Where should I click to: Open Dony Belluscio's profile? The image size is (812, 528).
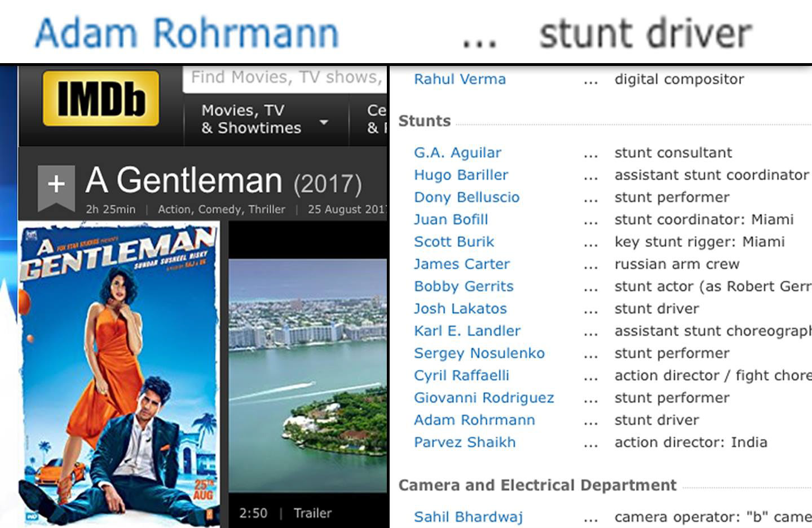[466, 197]
